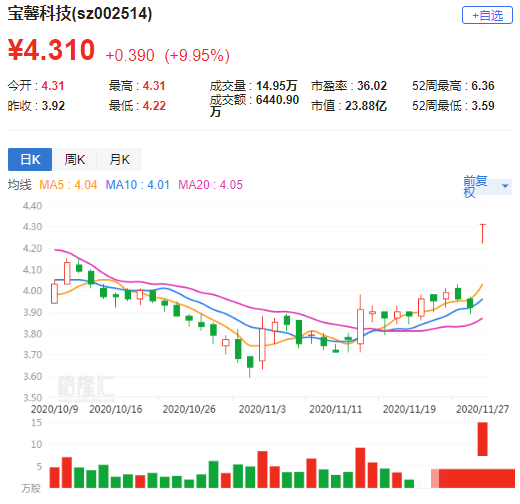The height and width of the screenshot is (504, 520).
Task: Click the 前复权 dropdown arrow
Action: click(505, 186)
